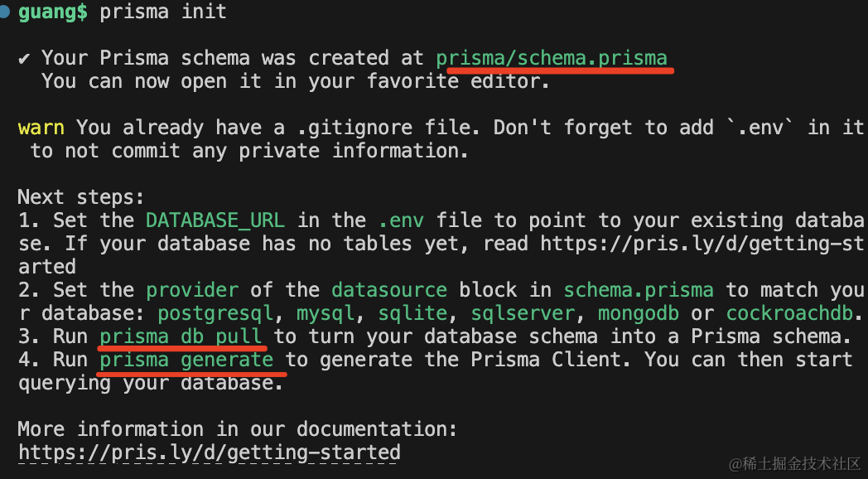Open the underlined pris.ly getting-started documentation link

coord(210,452)
